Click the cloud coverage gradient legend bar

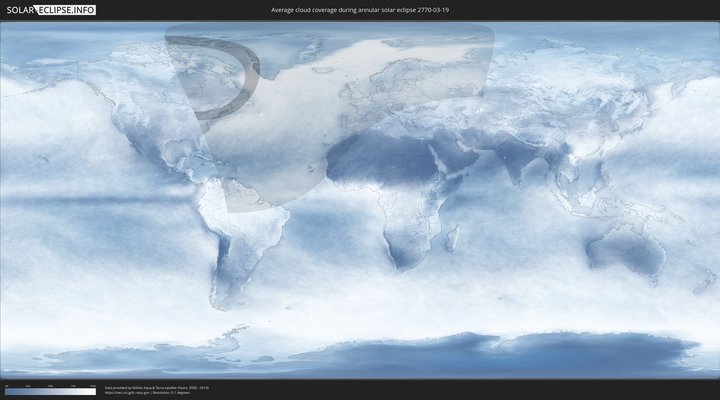pyautogui.click(x=50, y=392)
